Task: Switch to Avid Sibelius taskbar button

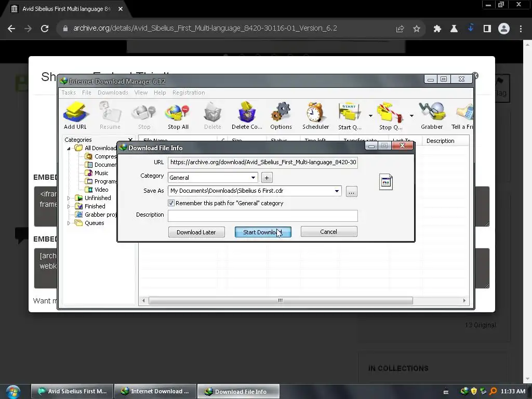Action: coord(72,391)
